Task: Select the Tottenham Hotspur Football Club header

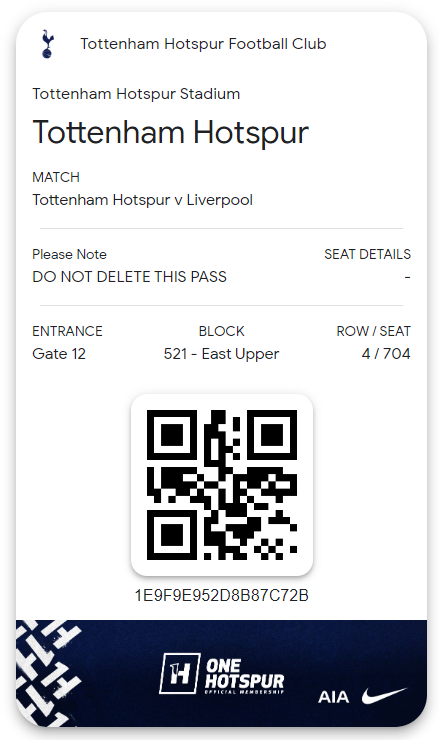Action: [x=203, y=44]
